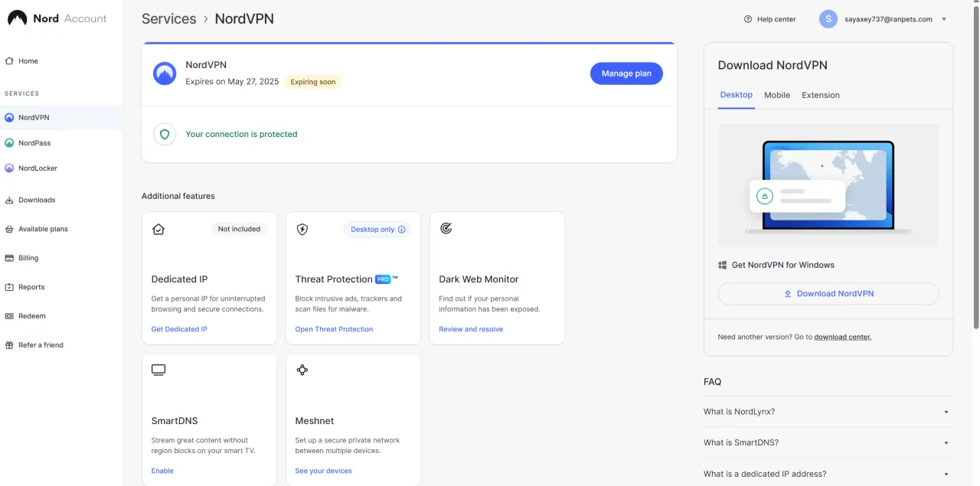Click the 'Additional features' heading

178,196
